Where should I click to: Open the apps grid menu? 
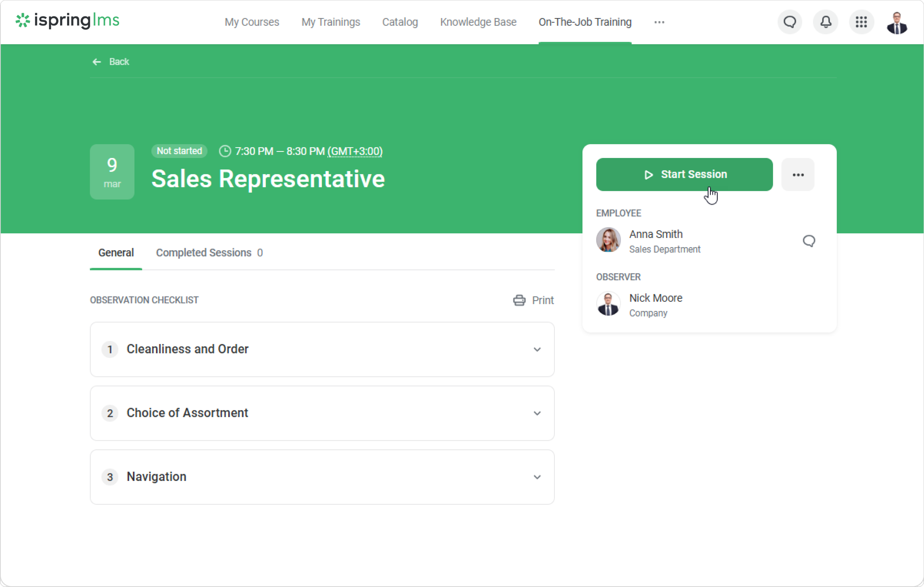[861, 22]
